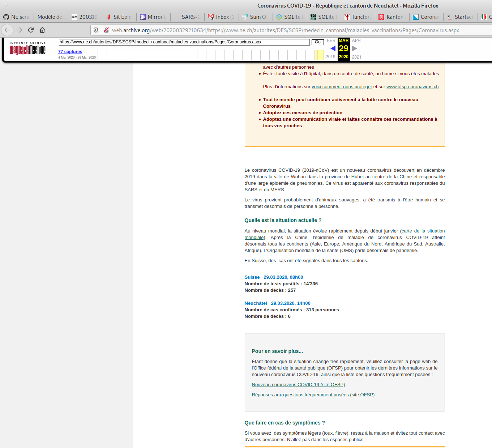
Task: Switch to the Sit Epid tab
Action: pyautogui.click(x=119, y=17)
